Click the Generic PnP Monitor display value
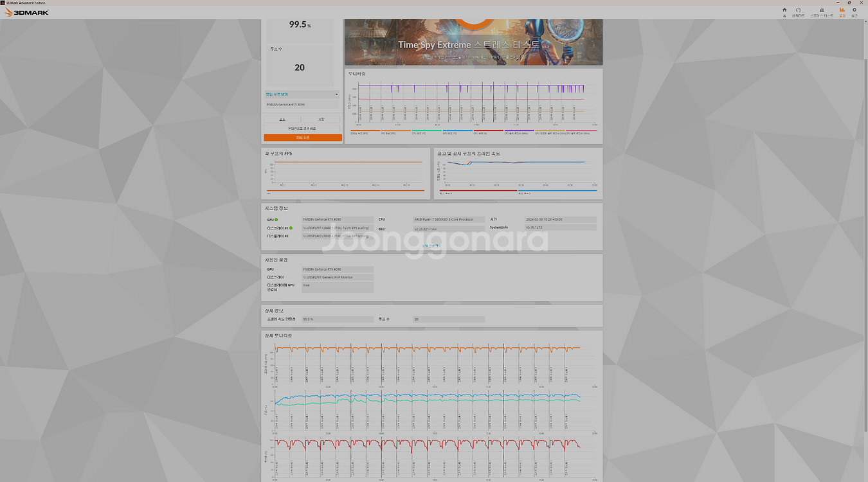Viewport: 868px width, 482px height. pyautogui.click(x=338, y=278)
